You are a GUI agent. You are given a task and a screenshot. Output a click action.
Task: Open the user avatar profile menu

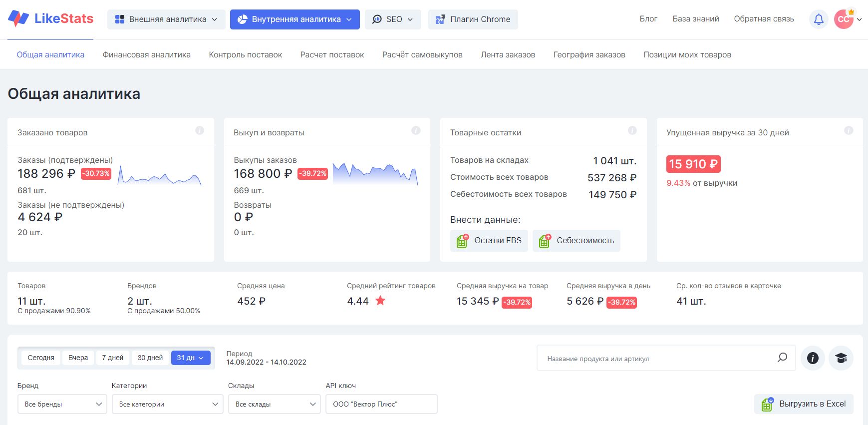(x=844, y=19)
